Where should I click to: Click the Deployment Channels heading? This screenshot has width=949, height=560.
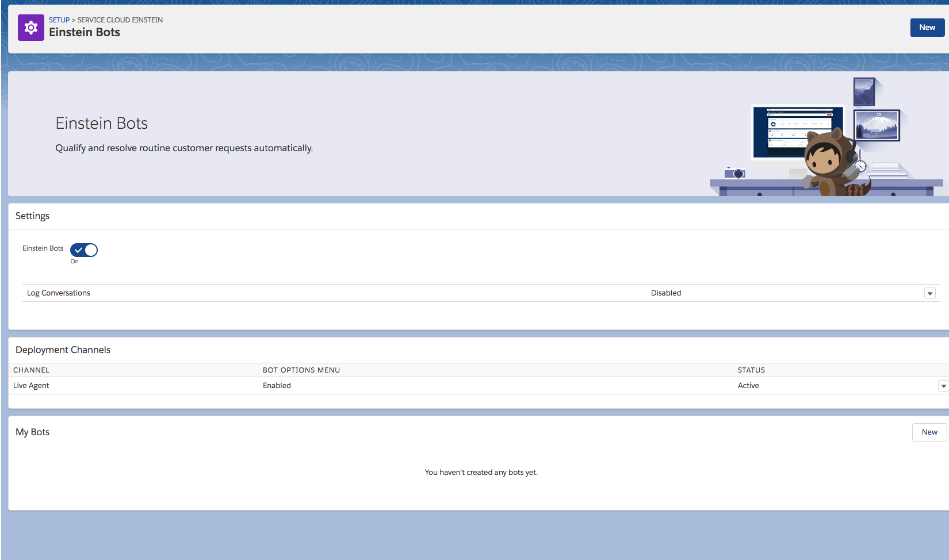[x=63, y=350]
